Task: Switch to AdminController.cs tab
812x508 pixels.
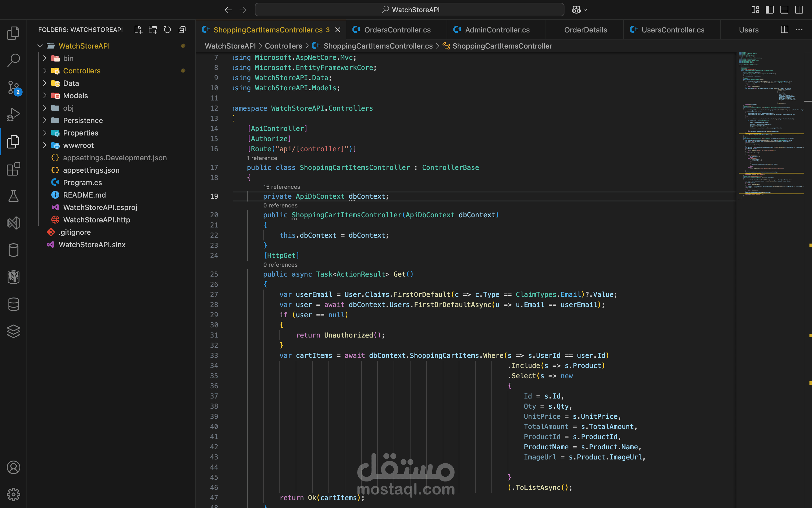Action: click(497, 30)
